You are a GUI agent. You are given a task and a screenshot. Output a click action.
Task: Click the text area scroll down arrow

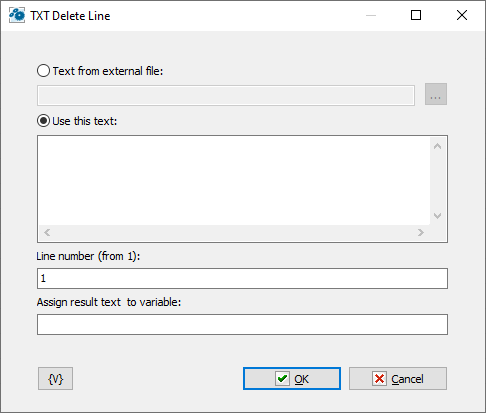click(x=438, y=216)
